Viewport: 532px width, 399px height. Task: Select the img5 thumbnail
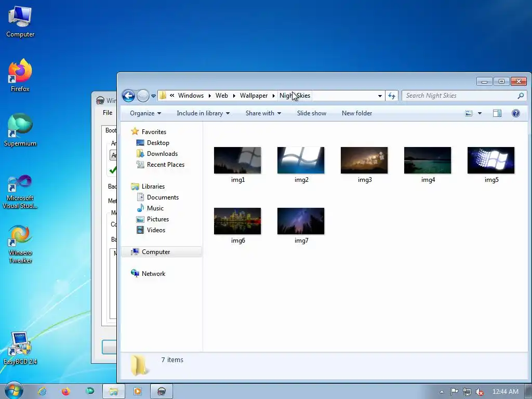pyautogui.click(x=491, y=160)
